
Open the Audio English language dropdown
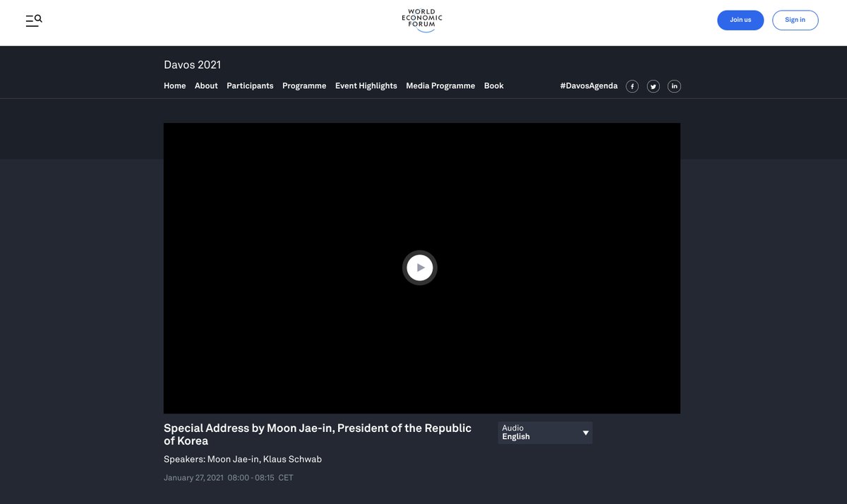[x=545, y=433]
